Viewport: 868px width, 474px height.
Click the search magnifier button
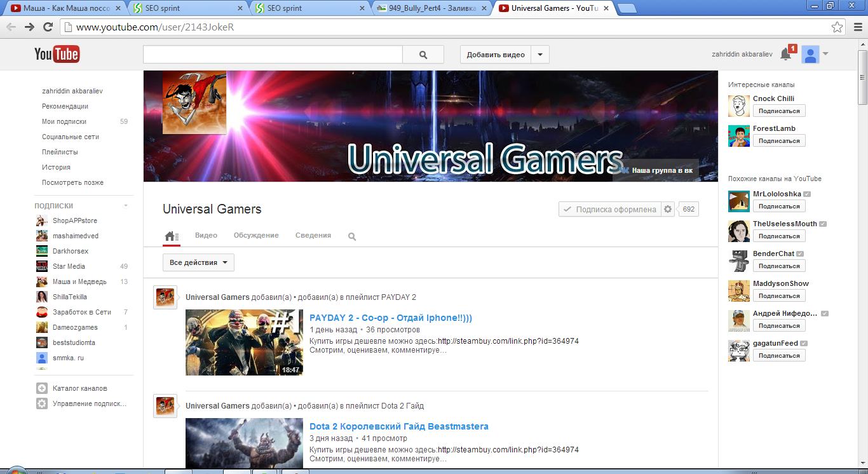424,55
